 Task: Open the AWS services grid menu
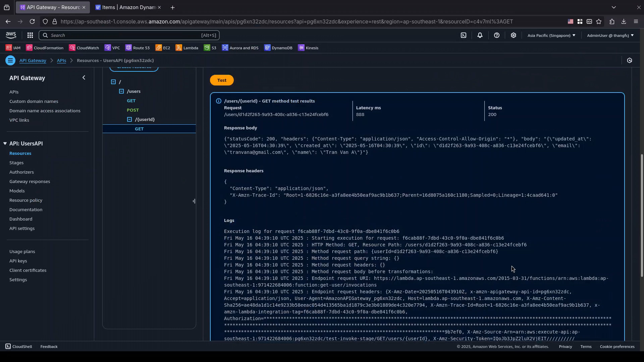(x=30, y=35)
